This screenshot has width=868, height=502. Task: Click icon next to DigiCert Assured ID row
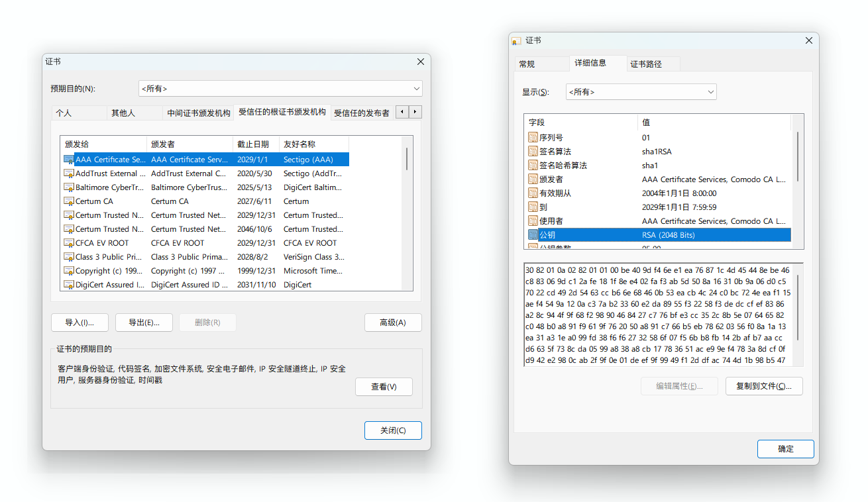coord(69,285)
